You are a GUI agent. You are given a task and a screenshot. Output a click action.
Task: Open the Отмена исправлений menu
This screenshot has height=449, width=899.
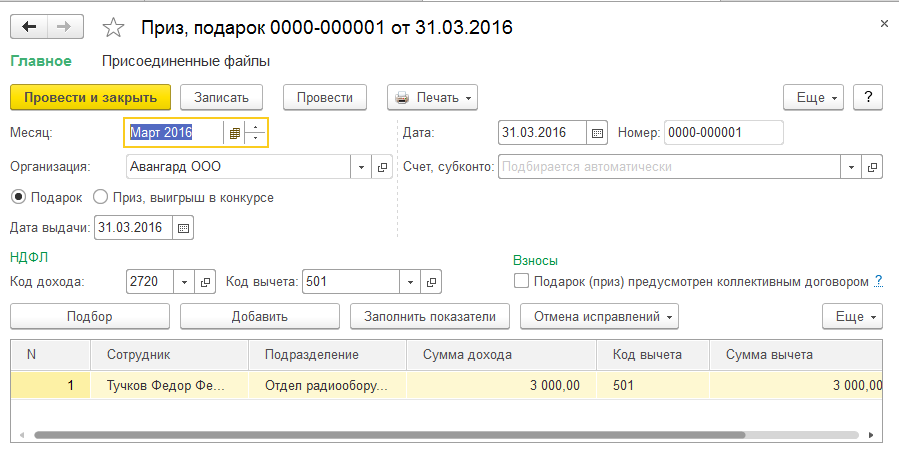pos(600,317)
